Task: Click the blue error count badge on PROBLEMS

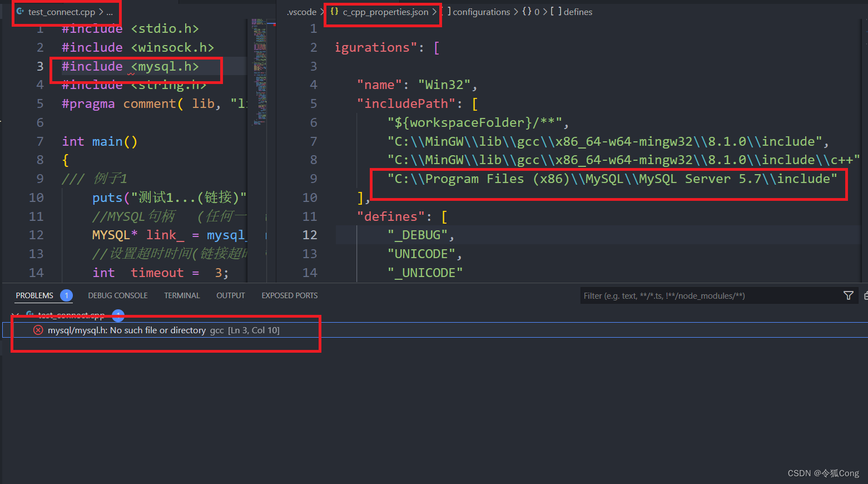Action: click(x=66, y=295)
